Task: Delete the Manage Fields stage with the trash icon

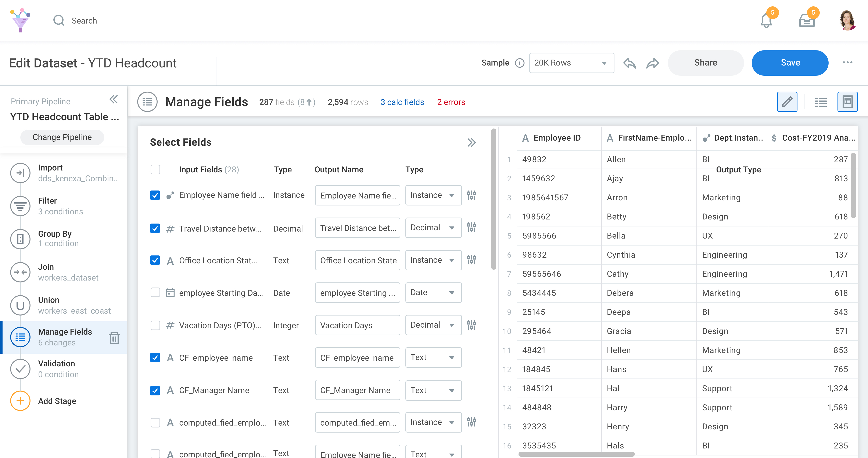Action: [x=114, y=338]
